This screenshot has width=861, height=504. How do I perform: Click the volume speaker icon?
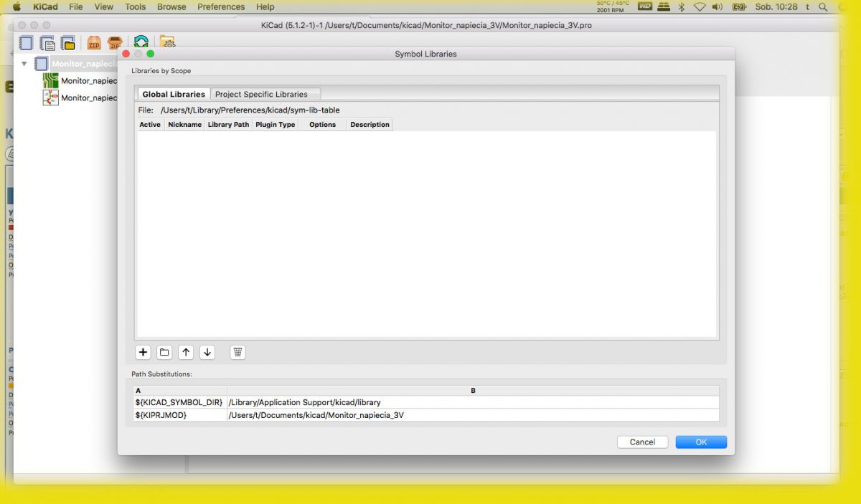click(717, 6)
